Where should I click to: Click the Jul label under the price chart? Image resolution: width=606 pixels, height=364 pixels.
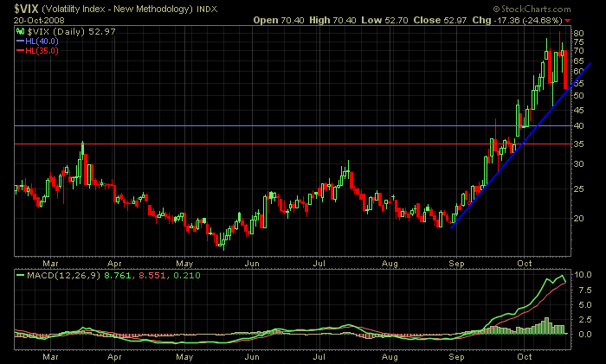pos(319,263)
